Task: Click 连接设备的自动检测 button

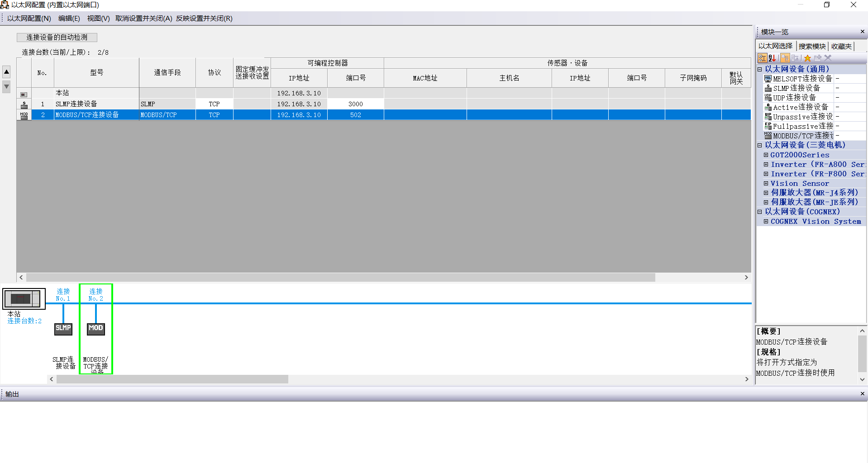Action: click(x=57, y=38)
